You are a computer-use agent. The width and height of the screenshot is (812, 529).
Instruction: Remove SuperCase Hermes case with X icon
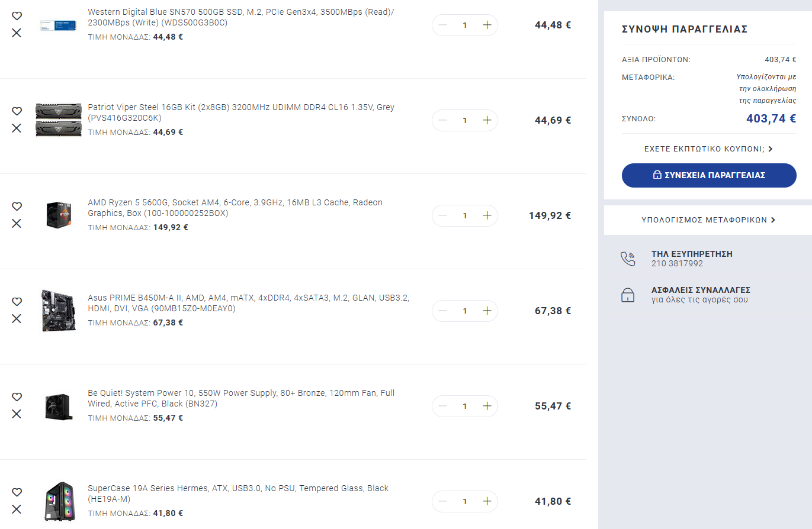17,509
